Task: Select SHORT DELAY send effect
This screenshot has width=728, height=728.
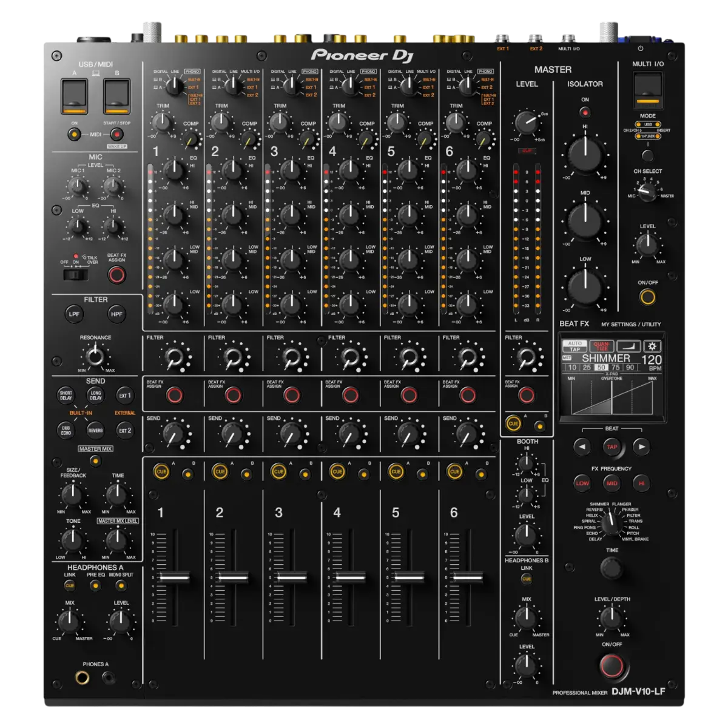Action: [66, 396]
